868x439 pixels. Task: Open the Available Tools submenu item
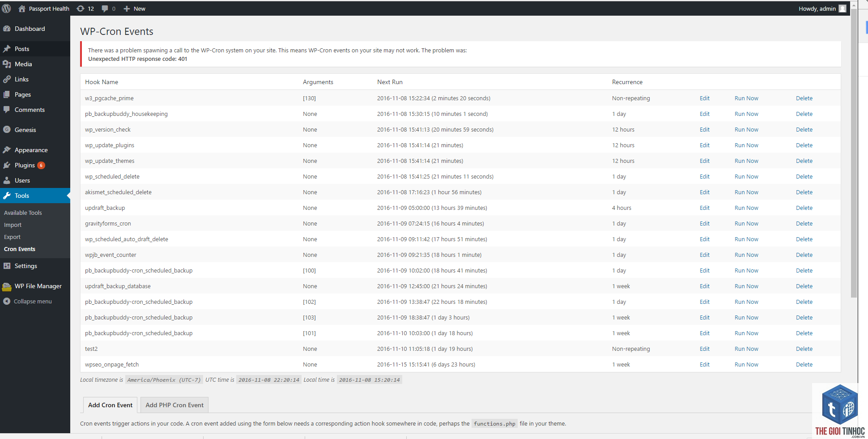[23, 213]
